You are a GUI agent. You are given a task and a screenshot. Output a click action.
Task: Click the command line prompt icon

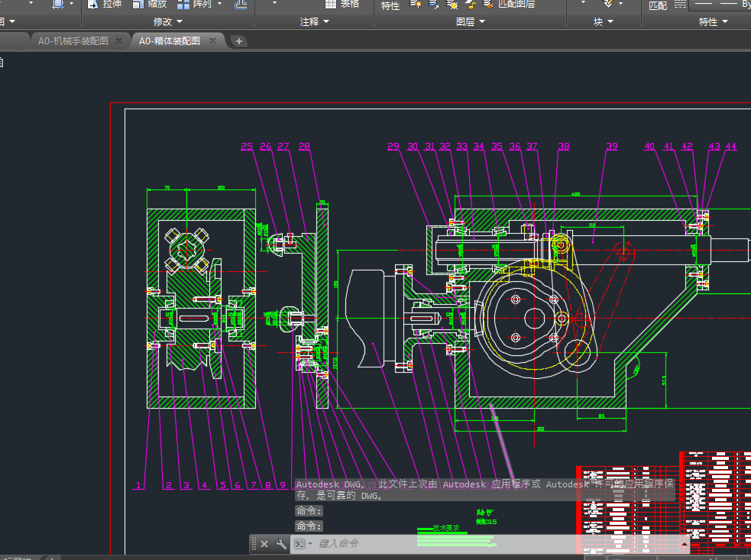coord(301,544)
